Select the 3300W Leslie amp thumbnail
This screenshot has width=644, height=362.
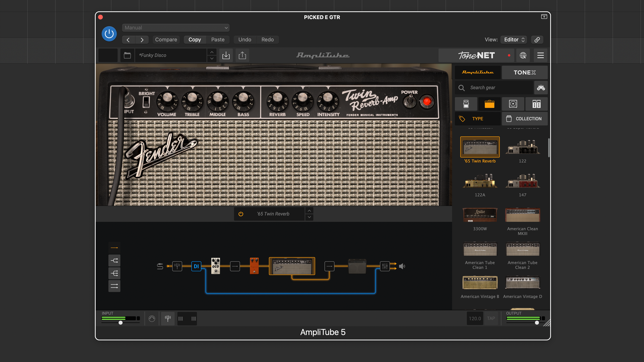[x=480, y=215]
